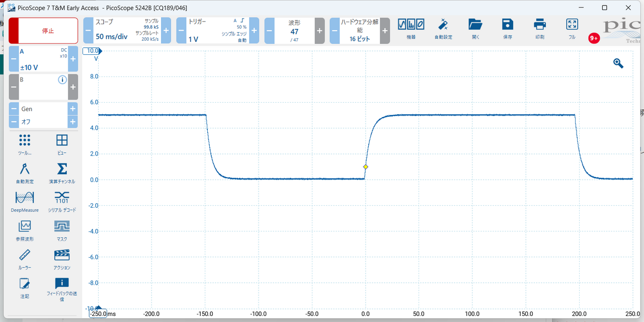This screenshot has height=322, width=644.
Task: Click the zoom magnifier on the graph
Action: point(618,63)
